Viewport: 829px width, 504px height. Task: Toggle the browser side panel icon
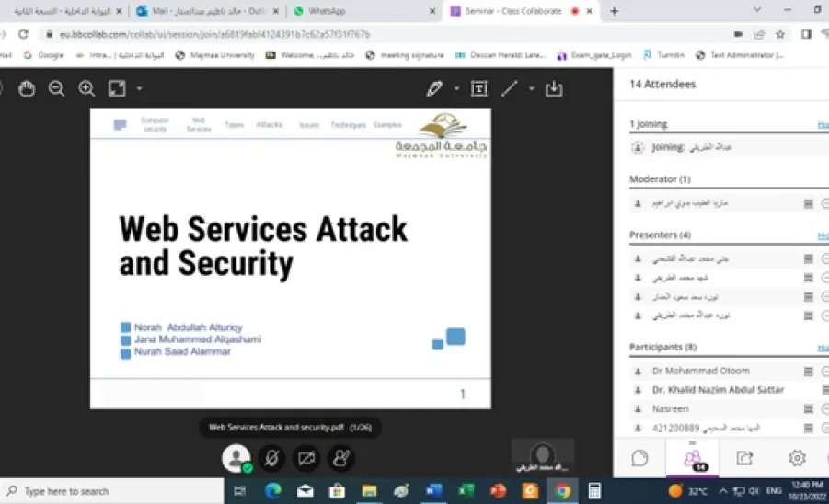(x=806, y=34)
